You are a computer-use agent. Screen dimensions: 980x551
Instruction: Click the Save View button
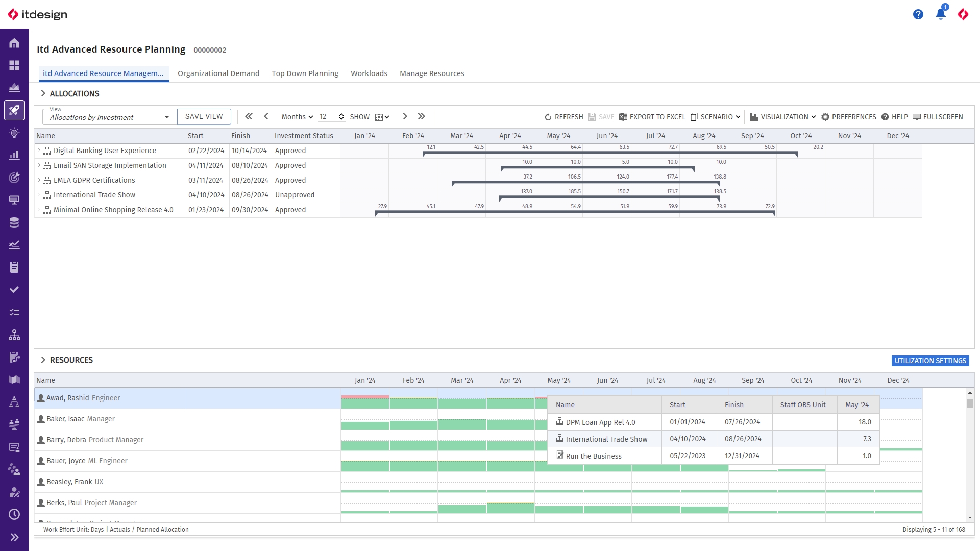point(204,116)
